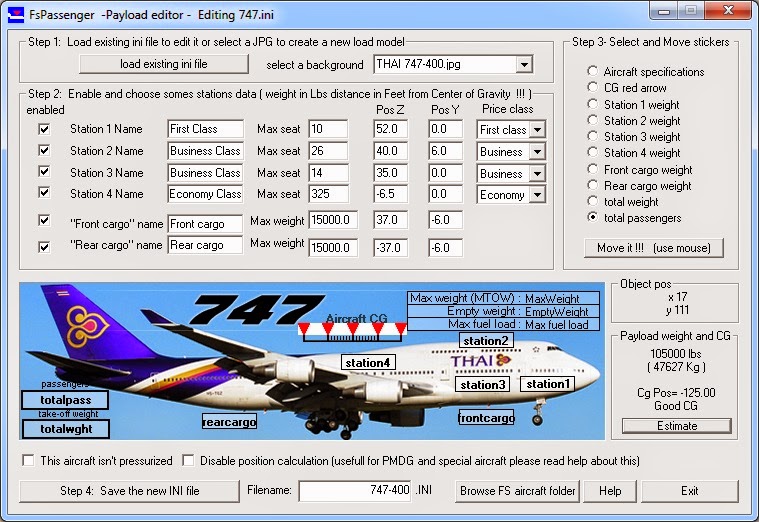Click Front cargo Pos Z field 37.0
The image size is (759, 522).
tap(391, 220)
